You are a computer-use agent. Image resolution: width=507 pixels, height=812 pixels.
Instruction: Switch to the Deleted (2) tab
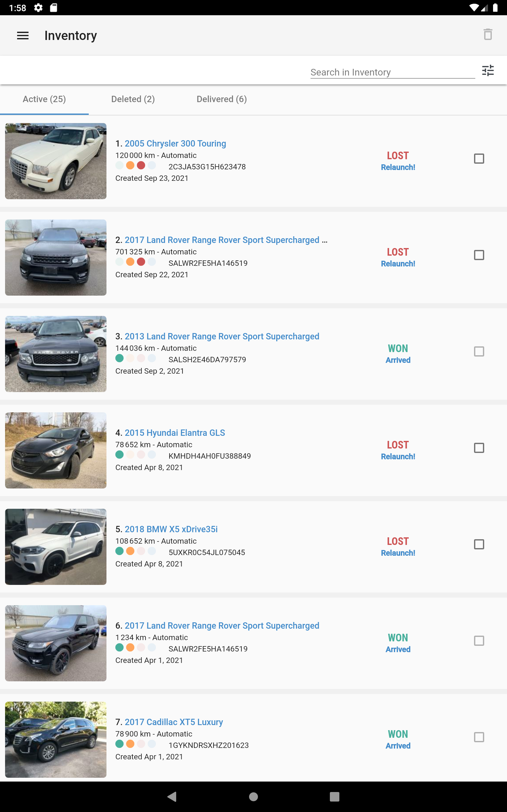[133, 99]
